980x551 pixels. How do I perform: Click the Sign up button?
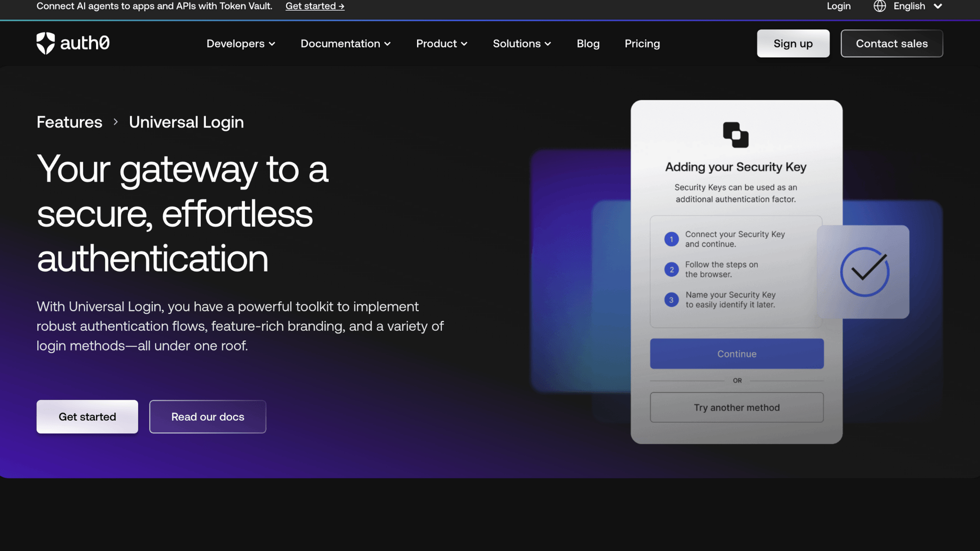[793, 44]
